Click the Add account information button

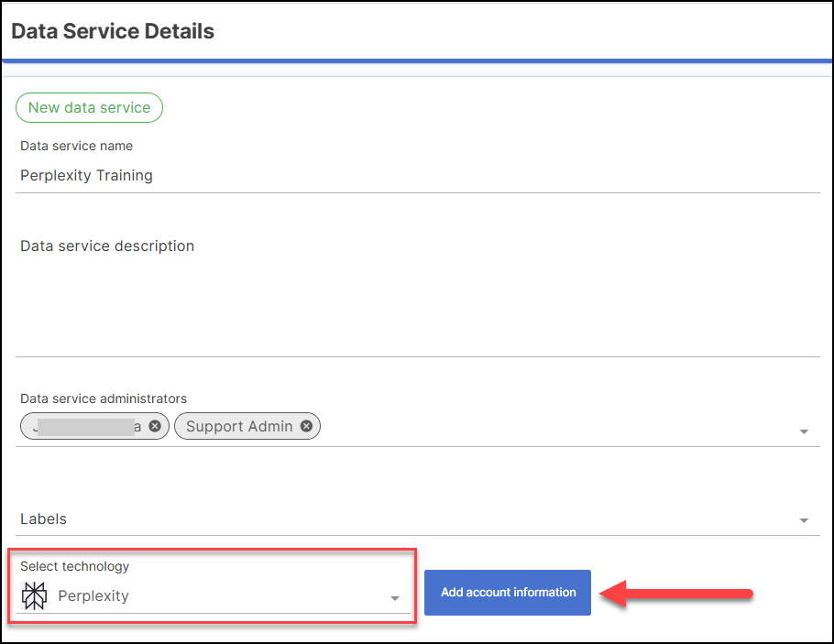click(x=508, y=593)
